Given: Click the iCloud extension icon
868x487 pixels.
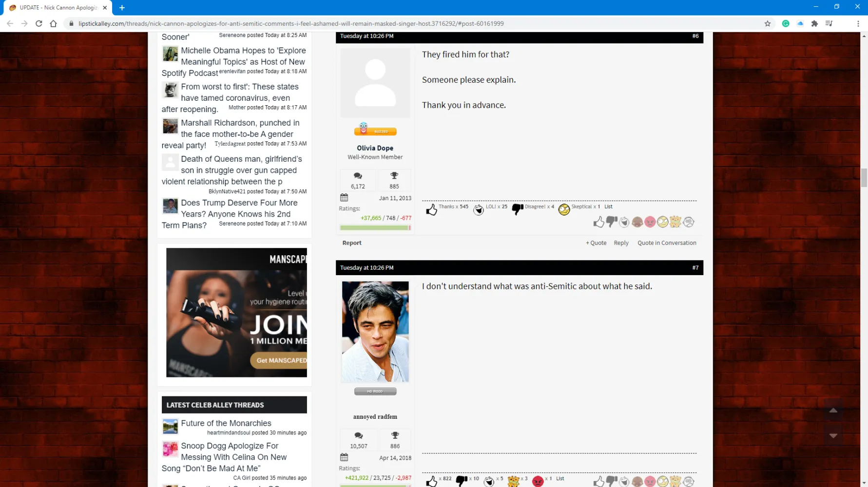Looking at the screenshot, I should pyautogui.click(x=800, y=23).
